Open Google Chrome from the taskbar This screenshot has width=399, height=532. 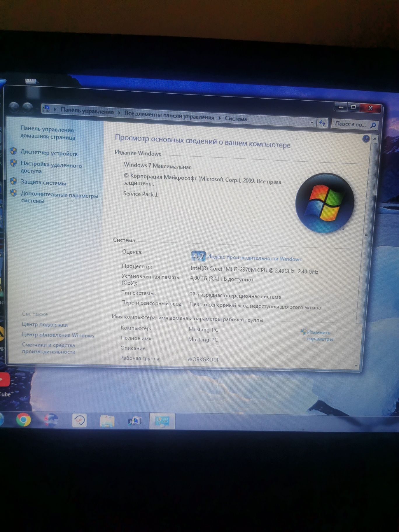coord(23,420)
